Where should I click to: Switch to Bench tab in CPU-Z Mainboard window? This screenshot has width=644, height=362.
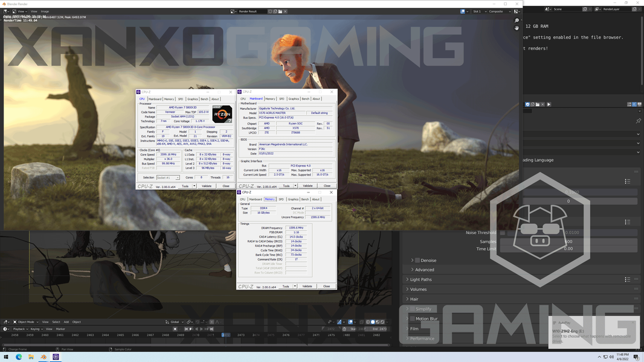coord(305,99)
